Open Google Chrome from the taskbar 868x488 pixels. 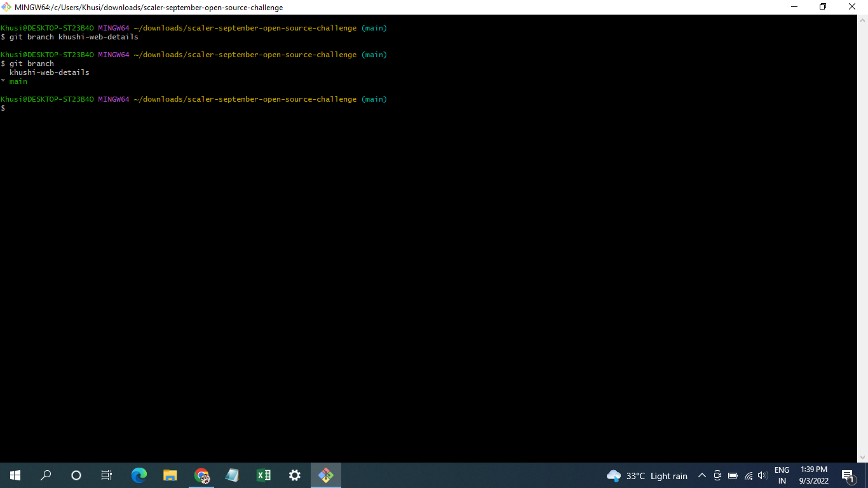pyautogui.click(x=201, y=475)
